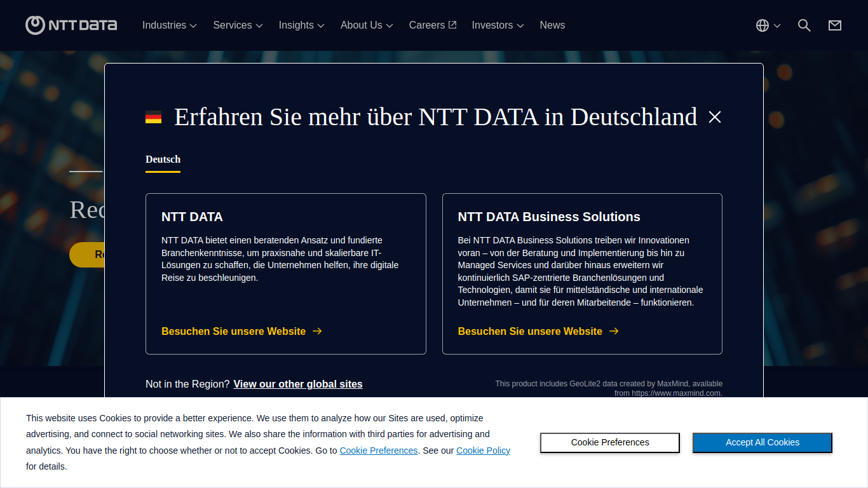Image resolution: width=868 pixels, height=488 pixels.
Task: Open the inline Cookie Preferences link
Action: [379, 451]
